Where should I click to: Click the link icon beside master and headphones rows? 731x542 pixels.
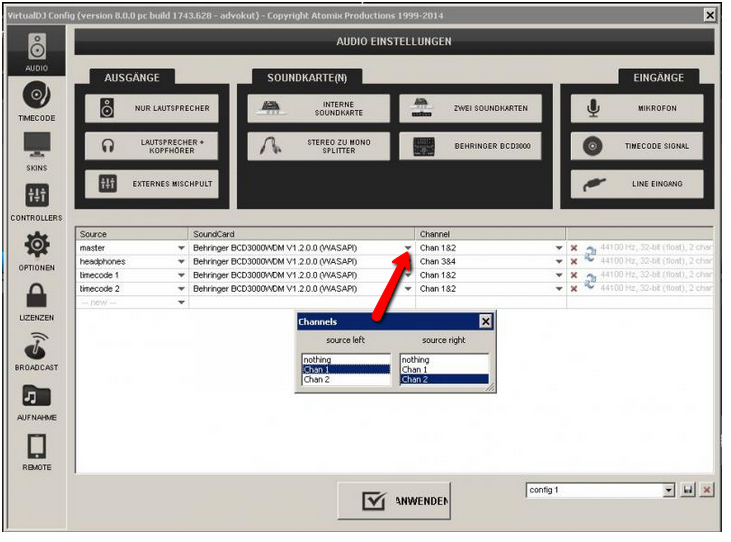tap(590, 254)
